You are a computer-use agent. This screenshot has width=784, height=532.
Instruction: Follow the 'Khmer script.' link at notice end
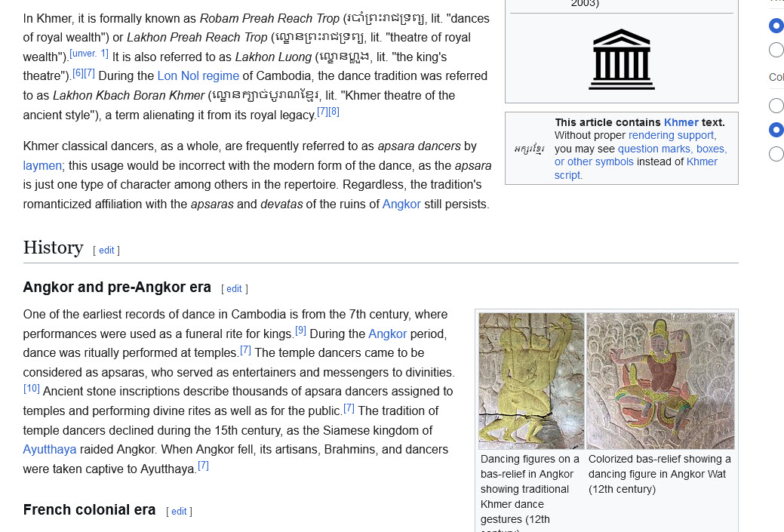click(x=636, y=168)
